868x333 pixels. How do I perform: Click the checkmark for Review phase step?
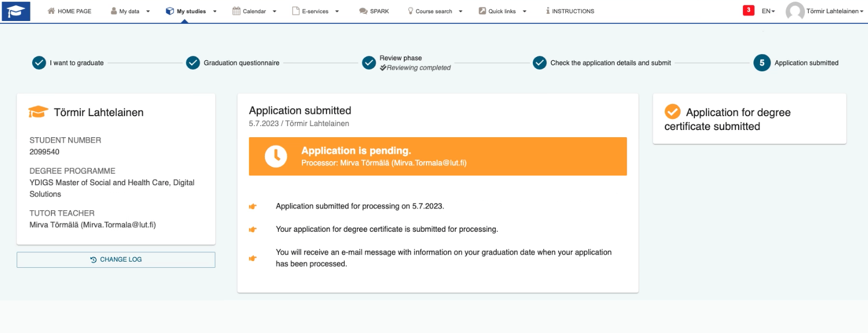pos(369,63)
